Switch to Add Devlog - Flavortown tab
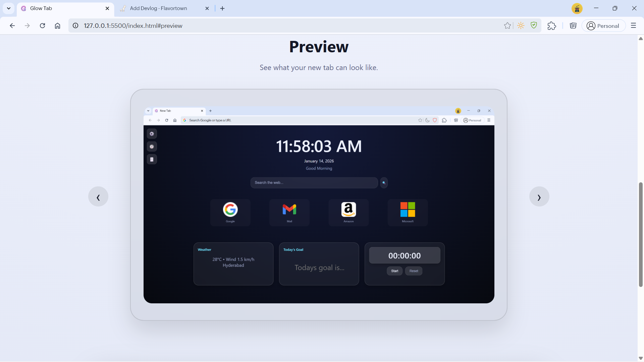Image resolution: width=644 pixels, height=362 pixels. point(159,8)
